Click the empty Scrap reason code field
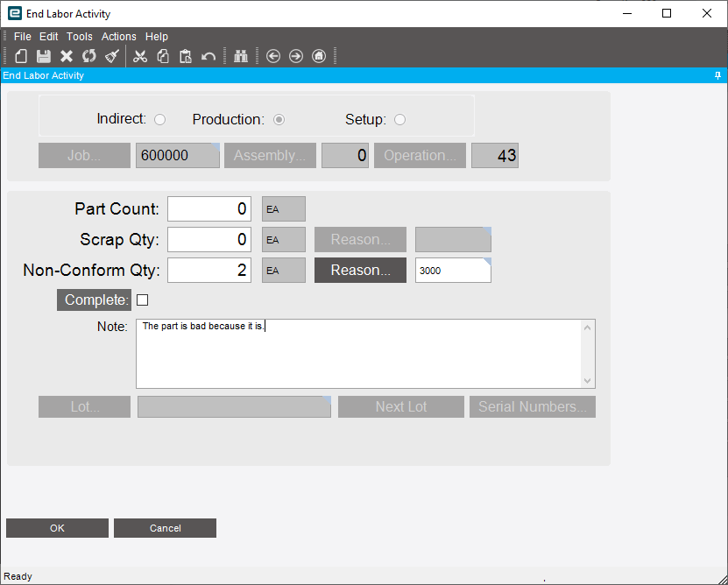Screen dimensions: 728x585 pos(453,240)
